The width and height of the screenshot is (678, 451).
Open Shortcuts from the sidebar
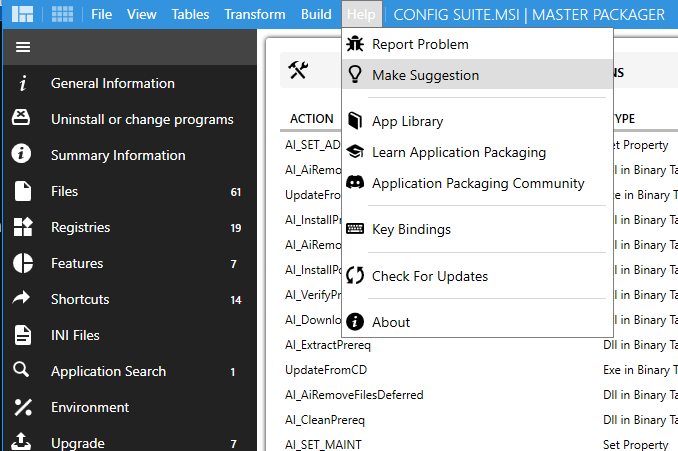point(80,299)
